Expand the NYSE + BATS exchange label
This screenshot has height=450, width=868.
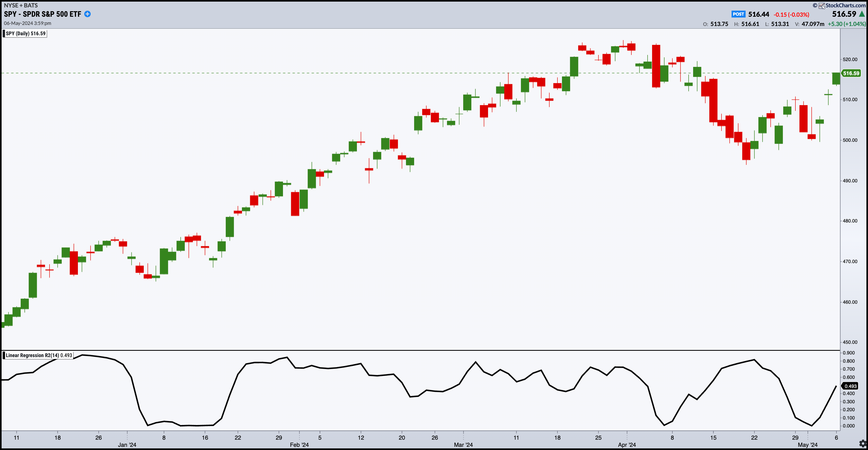[20, 5]
